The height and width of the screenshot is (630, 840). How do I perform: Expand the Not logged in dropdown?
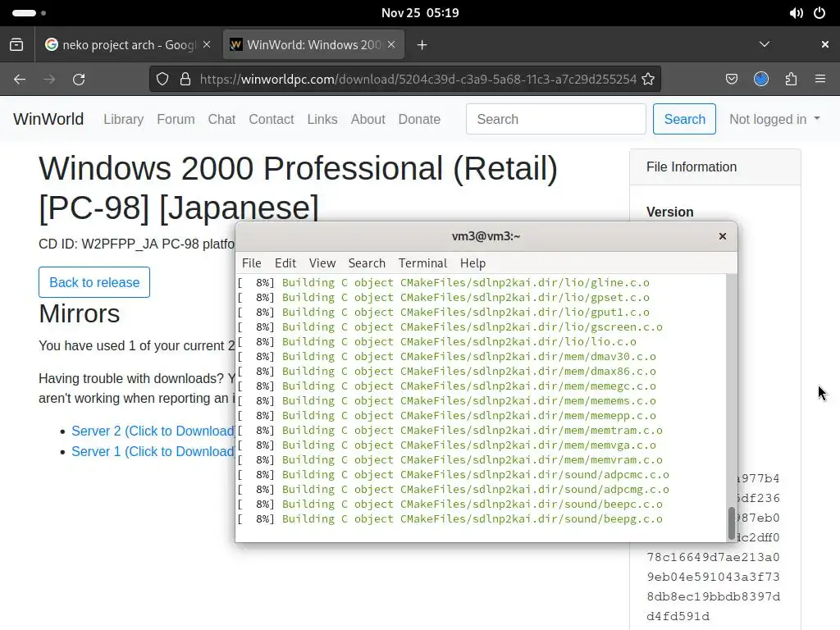[774, 119]
